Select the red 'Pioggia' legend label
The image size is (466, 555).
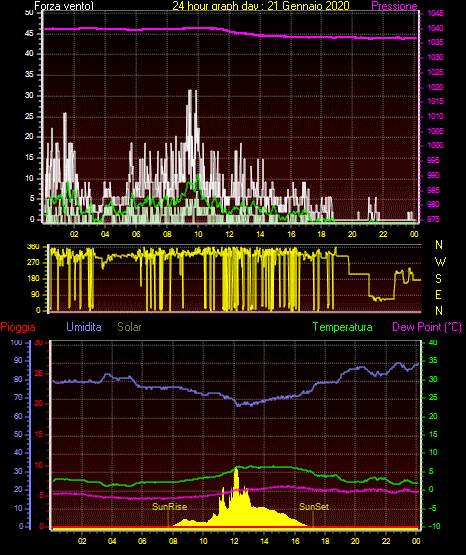tap(18, 327)
